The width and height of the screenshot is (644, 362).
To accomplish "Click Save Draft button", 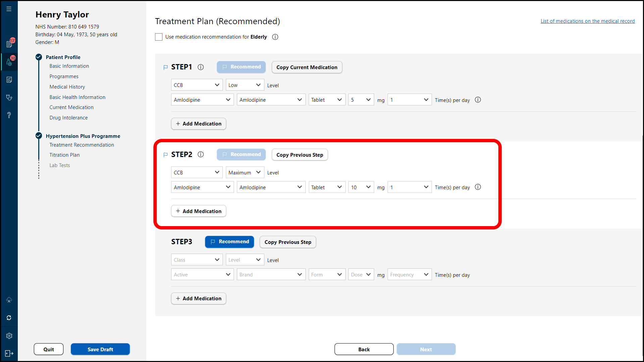I will (x=100, y=349).
